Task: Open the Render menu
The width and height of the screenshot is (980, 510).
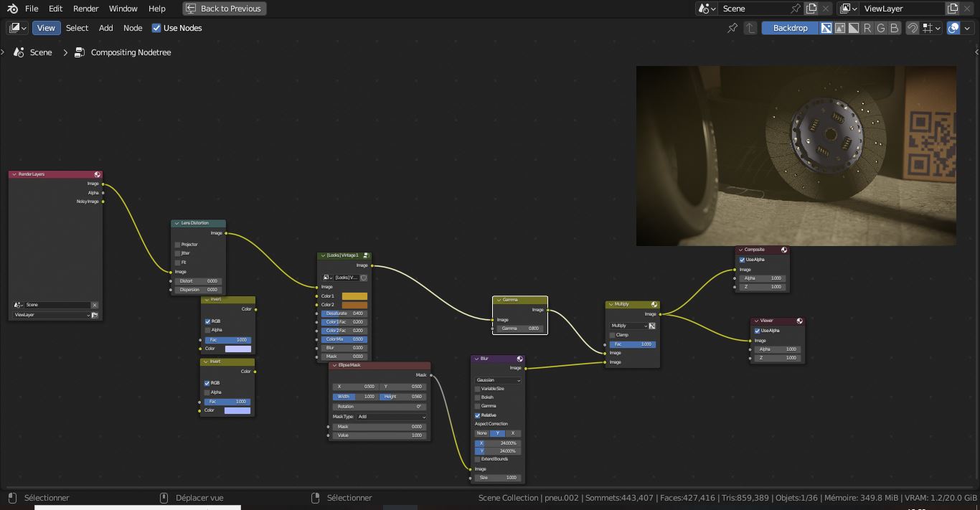Action: 85,9
